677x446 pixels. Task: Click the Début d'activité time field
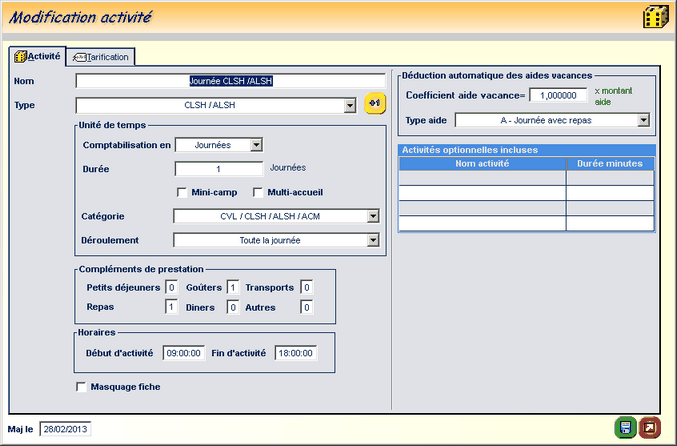click(184, 353)
